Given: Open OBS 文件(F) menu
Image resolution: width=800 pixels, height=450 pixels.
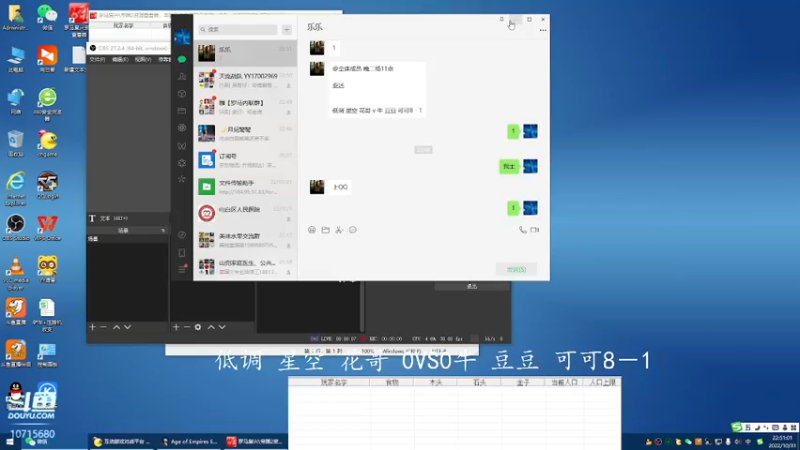Looking at the screenshot, I should pos(97,60).
